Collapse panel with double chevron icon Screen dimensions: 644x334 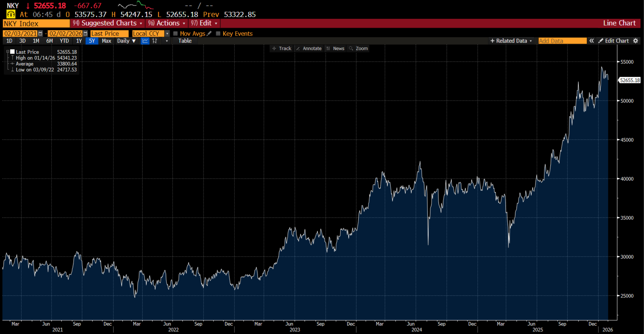[x=591, y=41]
